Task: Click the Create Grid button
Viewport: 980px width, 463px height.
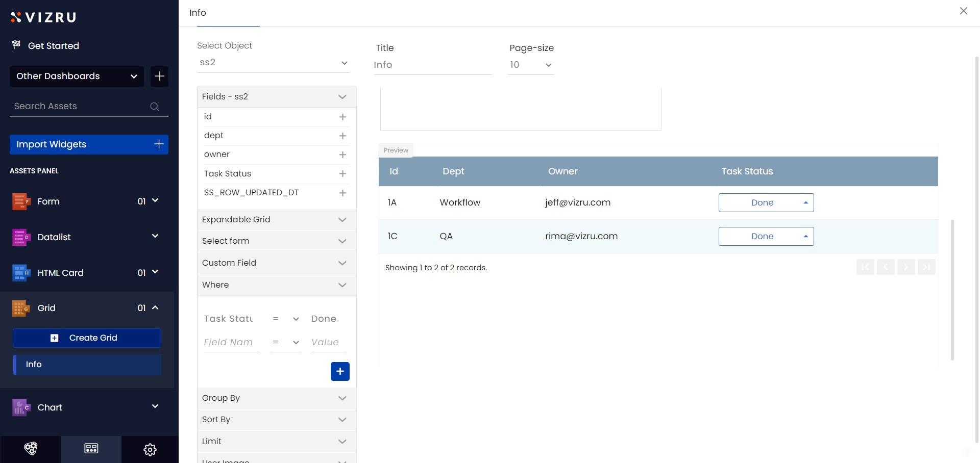Action: click(87, 338)
